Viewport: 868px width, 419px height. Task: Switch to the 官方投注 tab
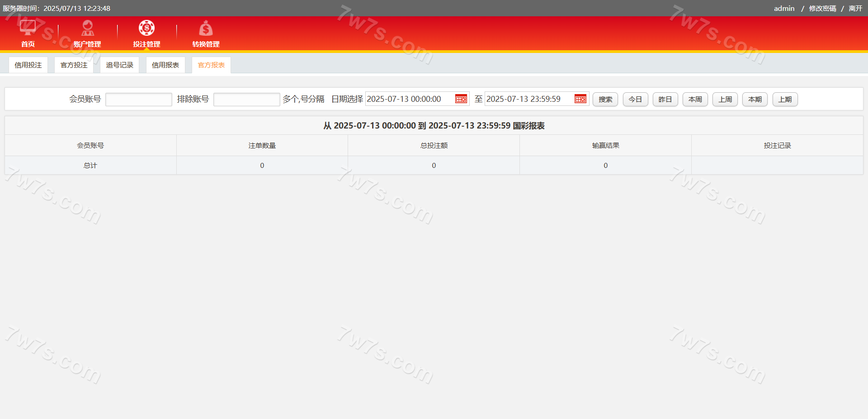point(74,65)
